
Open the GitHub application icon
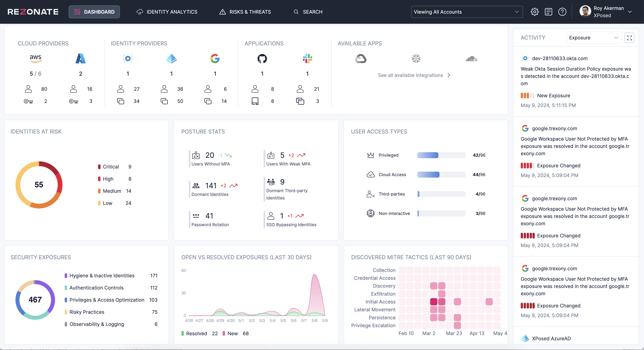tap(262, 59)
